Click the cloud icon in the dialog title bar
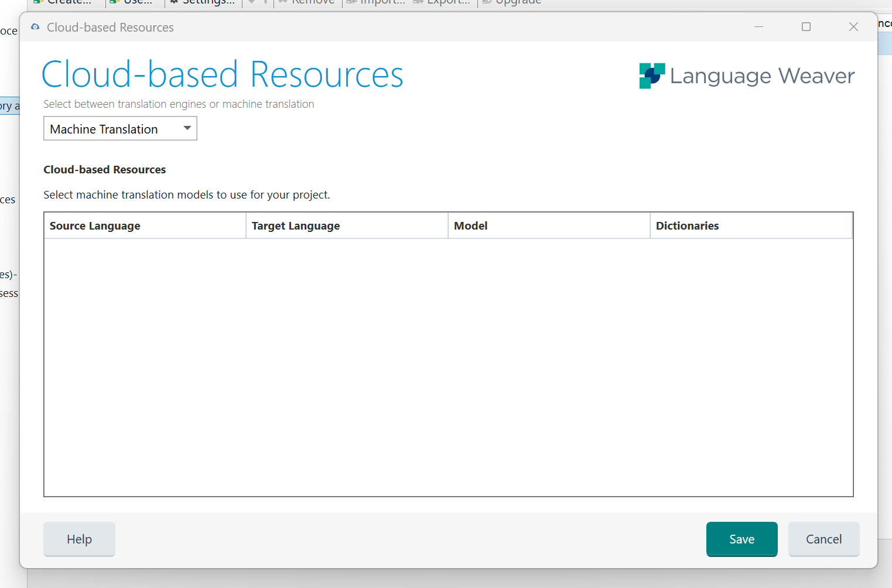892x588 pixels. pos(35,26)
